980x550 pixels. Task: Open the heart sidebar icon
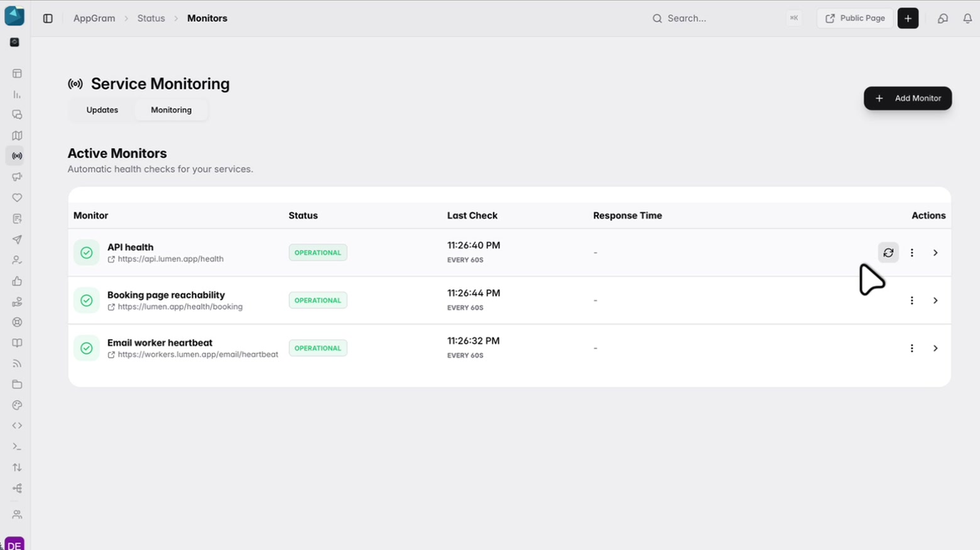coord(17,198)
